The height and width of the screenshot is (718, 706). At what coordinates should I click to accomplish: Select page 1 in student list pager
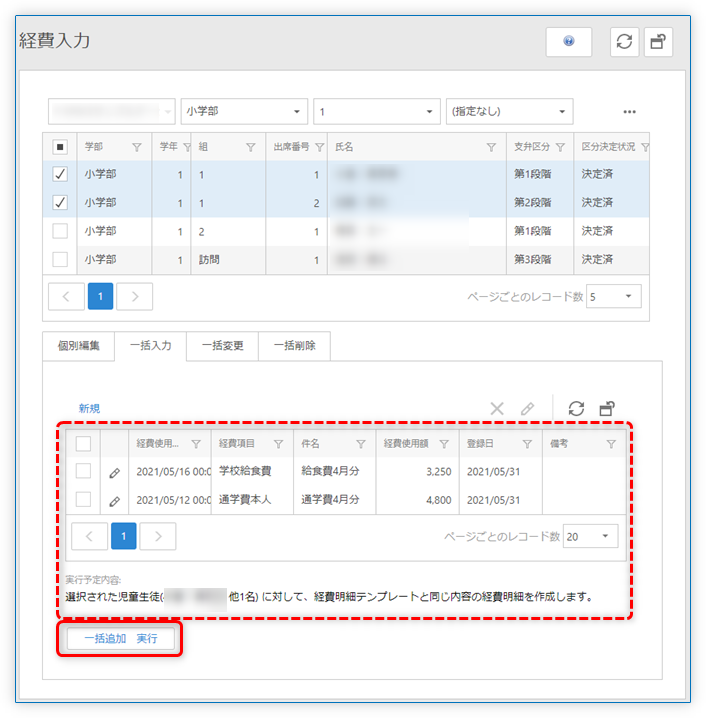click(100, 297)
